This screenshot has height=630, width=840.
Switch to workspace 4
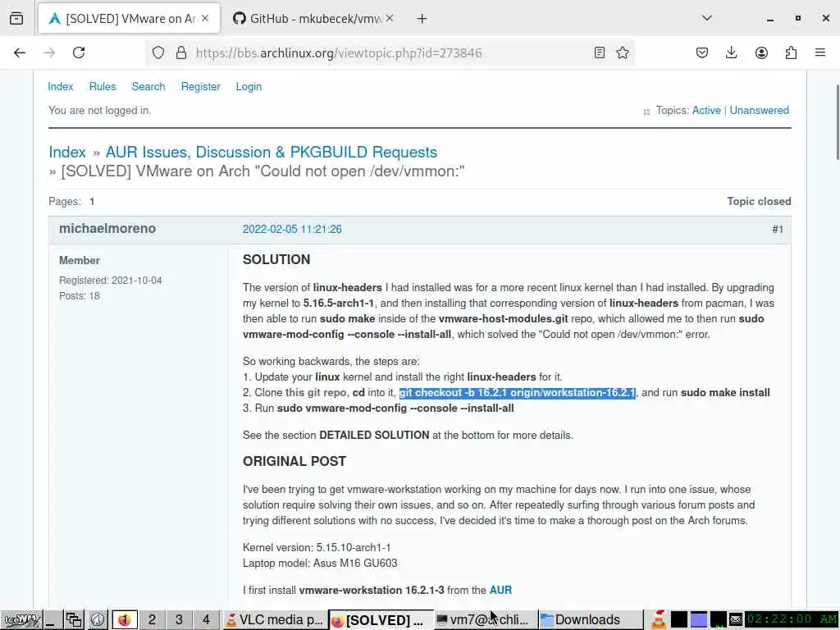point(206,620)
